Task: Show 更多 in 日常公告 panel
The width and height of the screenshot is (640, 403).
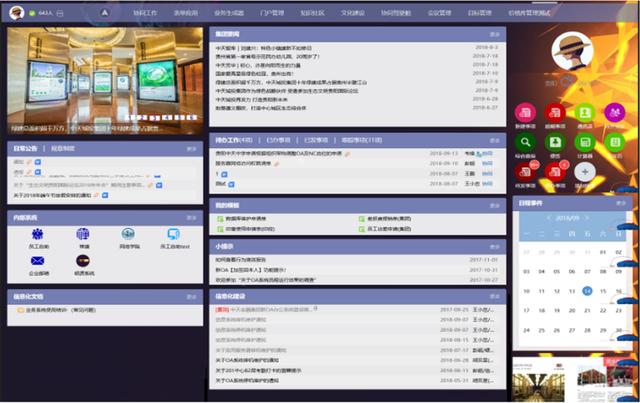Action: [x=190, y=148]
